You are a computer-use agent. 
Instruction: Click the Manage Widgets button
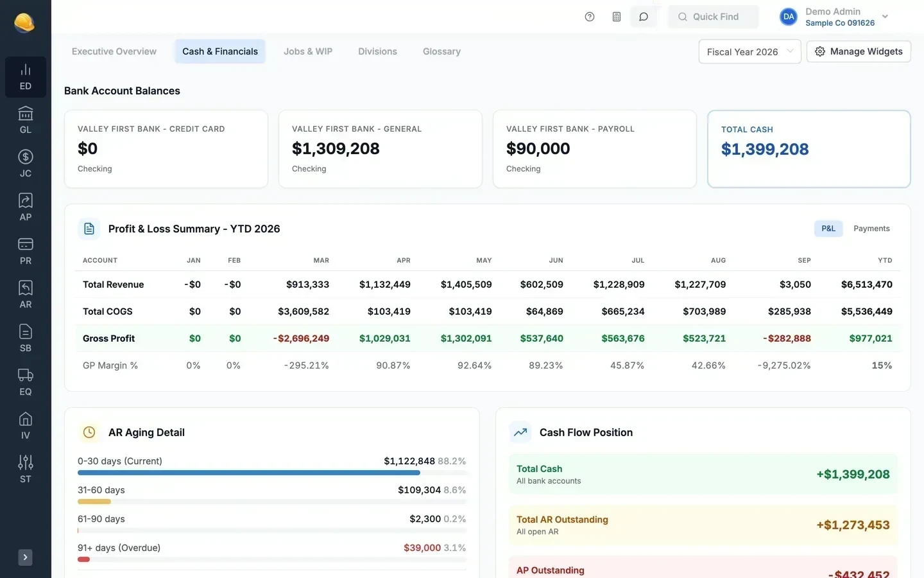pos(859,51)
